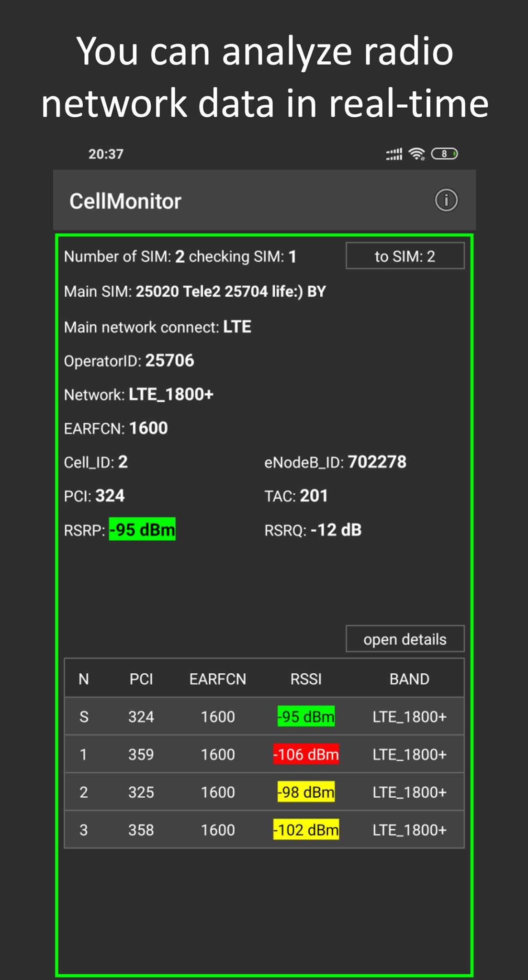This screenshot has height=980, width=528.
Task: Select LTE_1800+ band in row S
Action: (409, 716)
